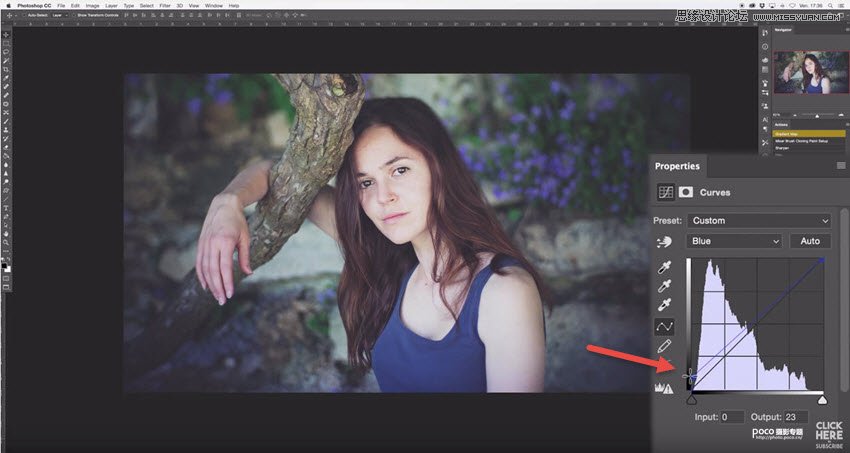Select the edit points curve tool
Viewport: 850px width, 453px height.
tap(664, 326)
